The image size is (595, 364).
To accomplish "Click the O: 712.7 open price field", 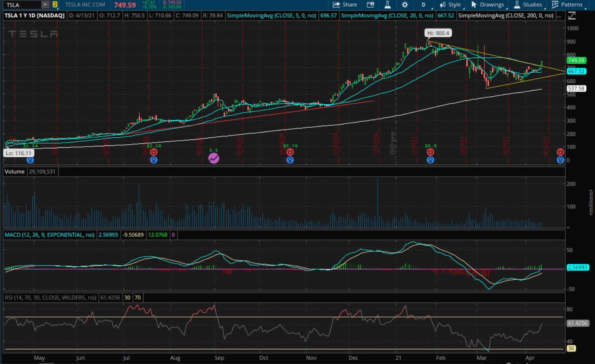I will (x=110, y=15).
